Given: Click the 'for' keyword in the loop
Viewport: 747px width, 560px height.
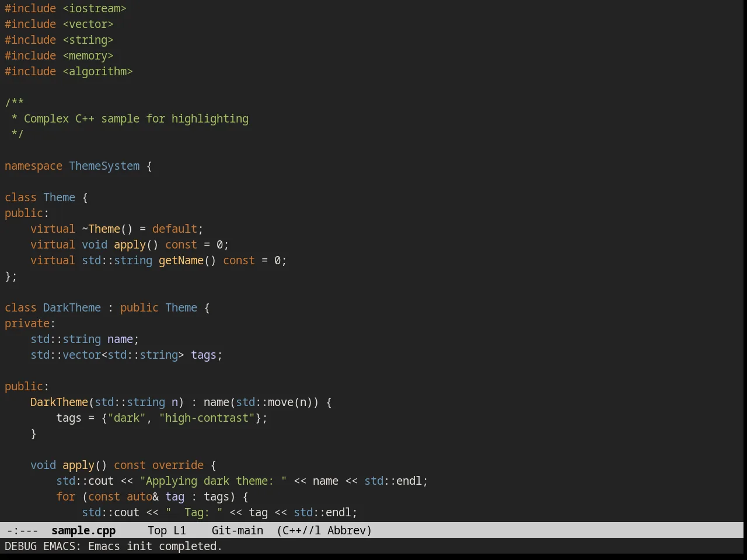Looking at the screenshot, I should pyautogui.click(x=65, y=496).
